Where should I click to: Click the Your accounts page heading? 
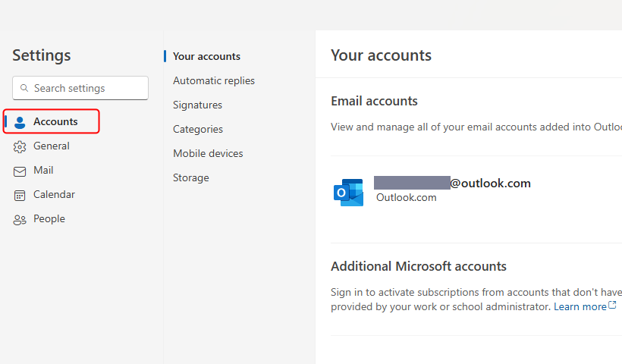[381, 55]
